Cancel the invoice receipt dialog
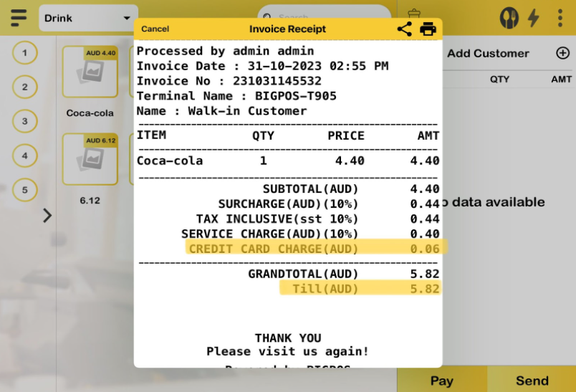The height and width of the screenshot is (392, 576). pos(155,29)
